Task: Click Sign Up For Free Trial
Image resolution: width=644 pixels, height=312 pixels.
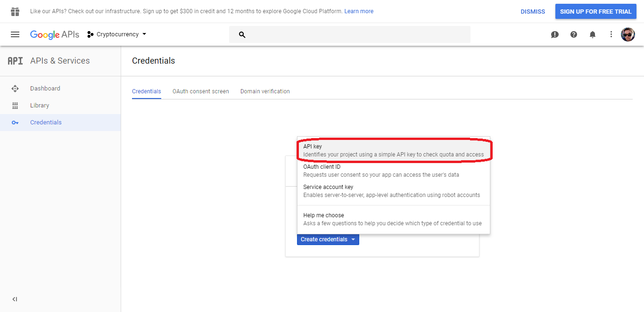Action: pyautogui.click(x=596, y=11)
